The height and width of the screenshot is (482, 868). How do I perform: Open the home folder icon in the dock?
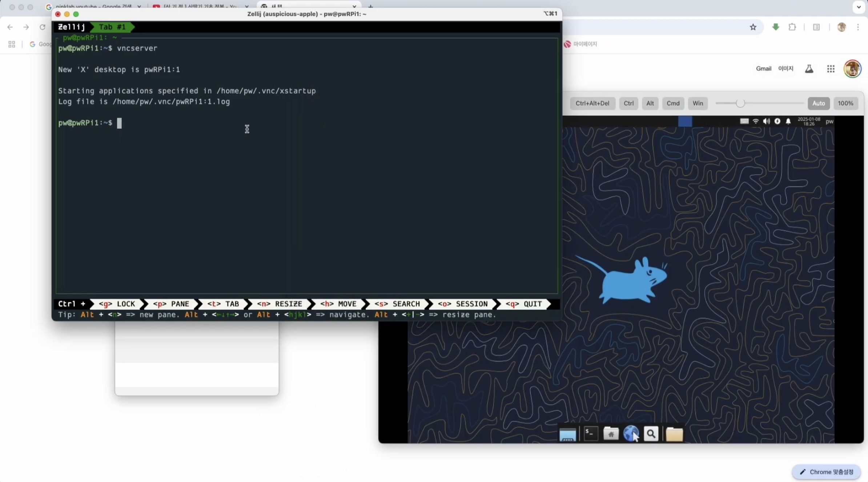click(611, 434)
